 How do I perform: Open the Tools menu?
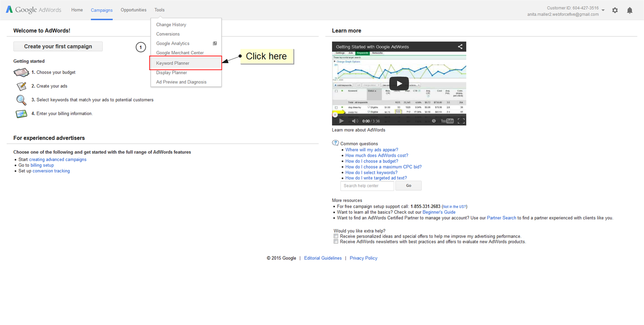tap(159, 10)
